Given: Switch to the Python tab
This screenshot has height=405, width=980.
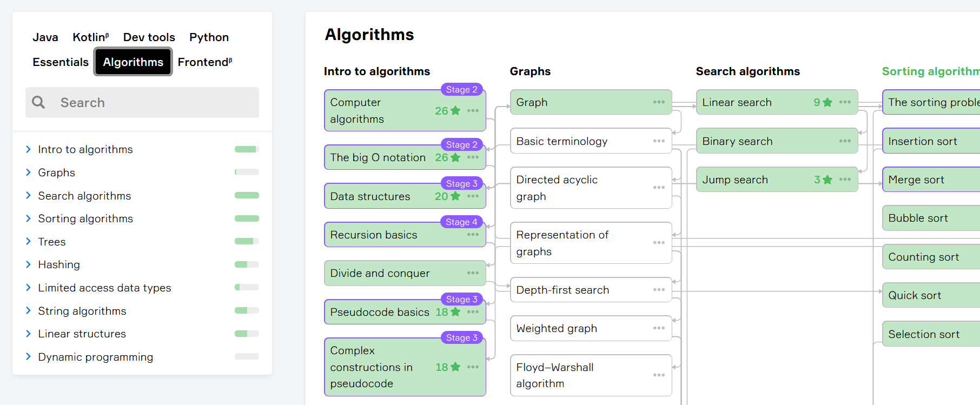Looking at the screenshot, I should [x=209, y=37].
